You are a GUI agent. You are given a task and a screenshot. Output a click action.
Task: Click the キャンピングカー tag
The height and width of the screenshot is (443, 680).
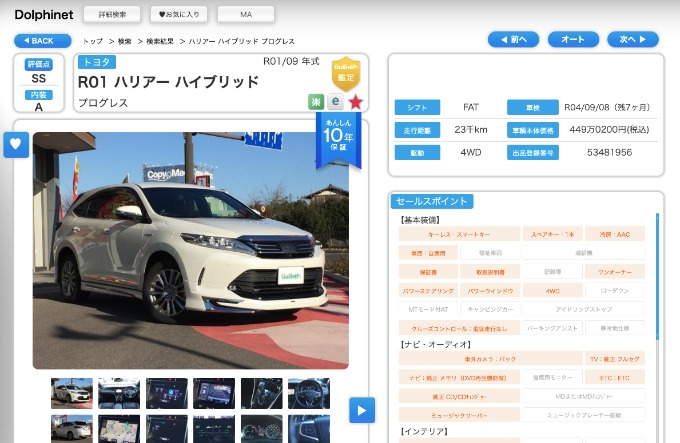490,309
